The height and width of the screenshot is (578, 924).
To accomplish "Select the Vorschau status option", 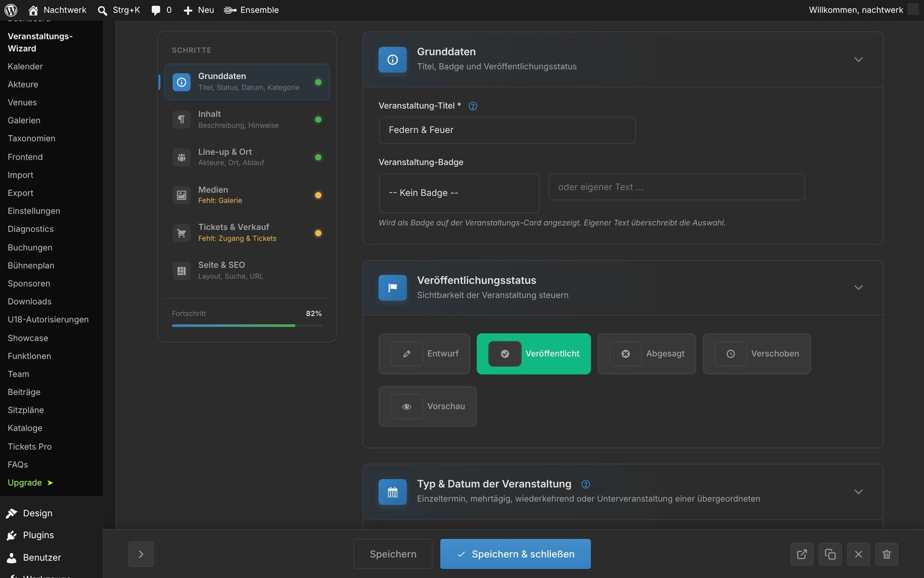I will (427, 406).
